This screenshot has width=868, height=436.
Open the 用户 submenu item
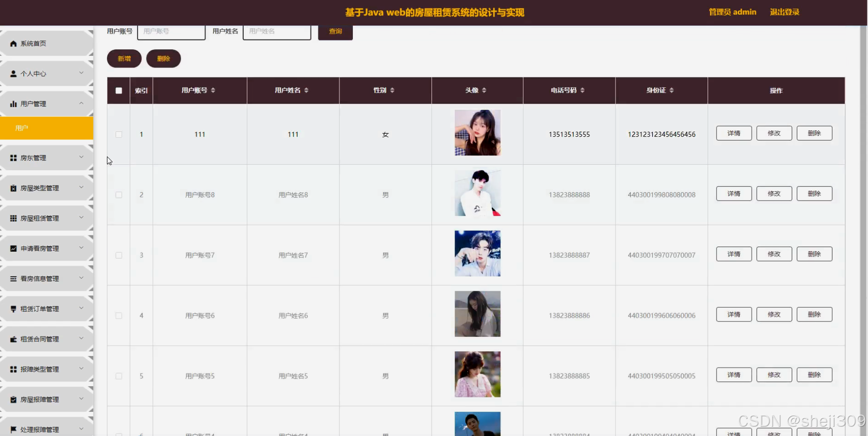point(22,127)
